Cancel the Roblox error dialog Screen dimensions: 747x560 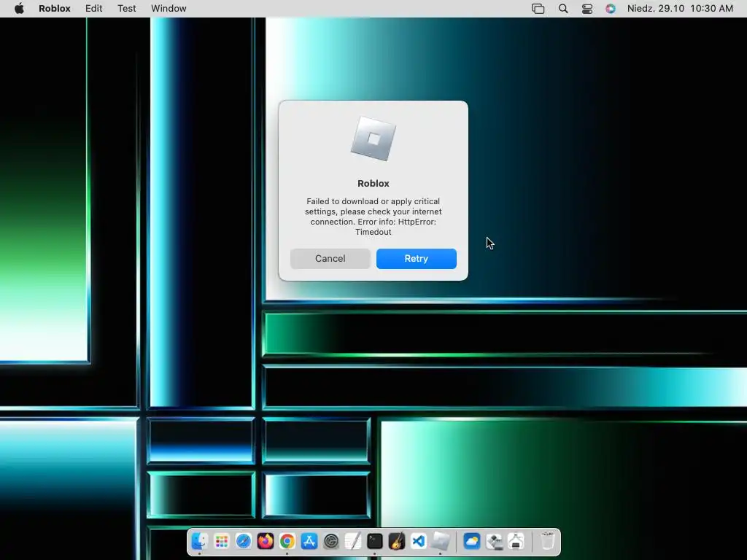point(330,259)
